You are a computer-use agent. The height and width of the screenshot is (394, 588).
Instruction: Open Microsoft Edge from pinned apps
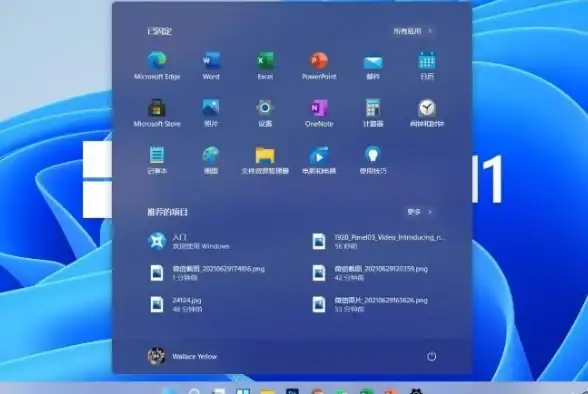coord(157,66)
